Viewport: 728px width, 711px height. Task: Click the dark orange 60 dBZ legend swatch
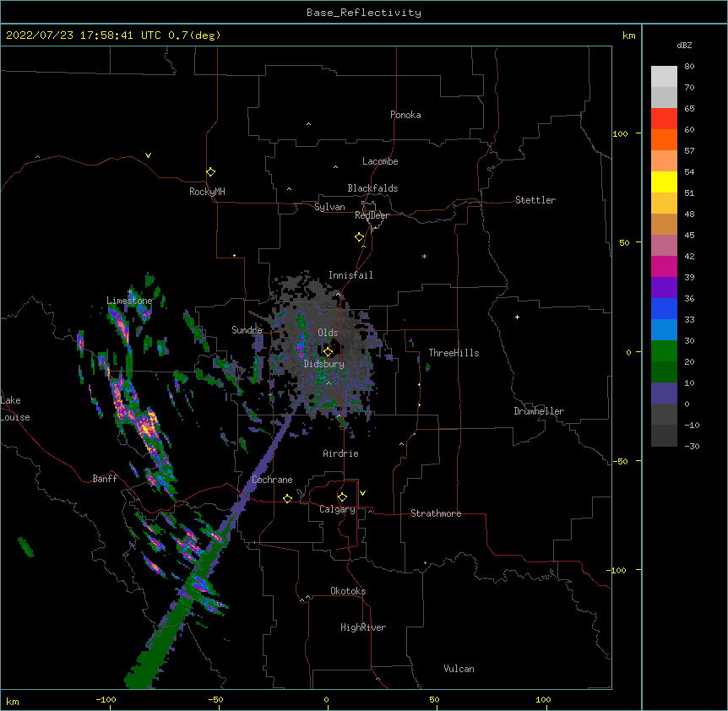click(664, 139)
